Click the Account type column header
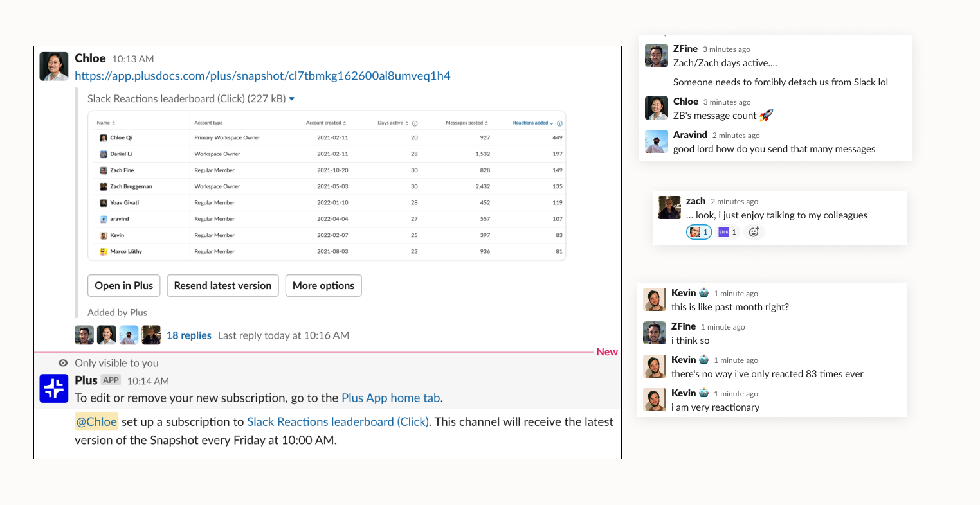980x505 pixels. coord(208,123)
